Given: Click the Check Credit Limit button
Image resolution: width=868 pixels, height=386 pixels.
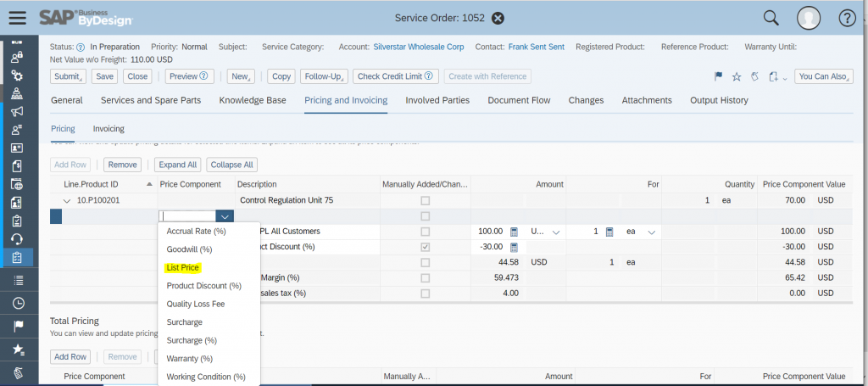Looking at the screenshot, I should 396,76.
